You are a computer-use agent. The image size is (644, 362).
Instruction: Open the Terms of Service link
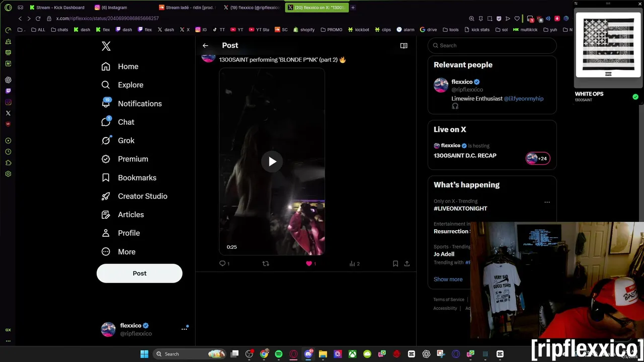pyautogui.click(x=449, y=300)
